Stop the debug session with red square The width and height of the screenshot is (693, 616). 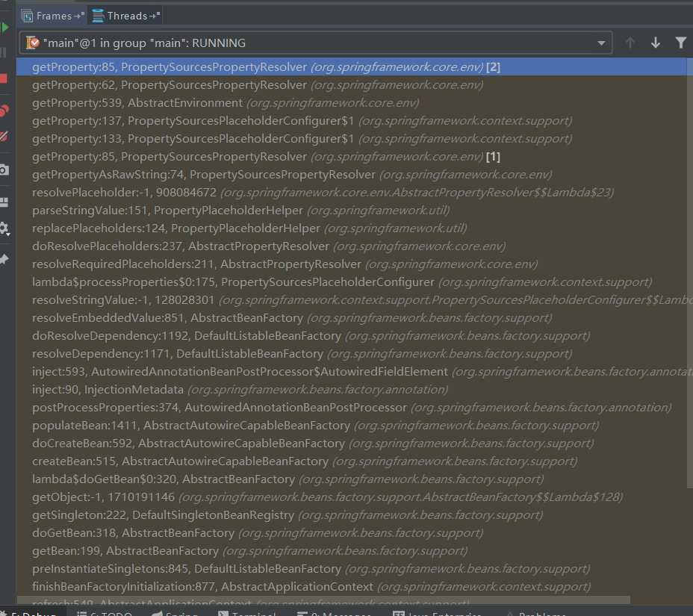pos(4,78)
